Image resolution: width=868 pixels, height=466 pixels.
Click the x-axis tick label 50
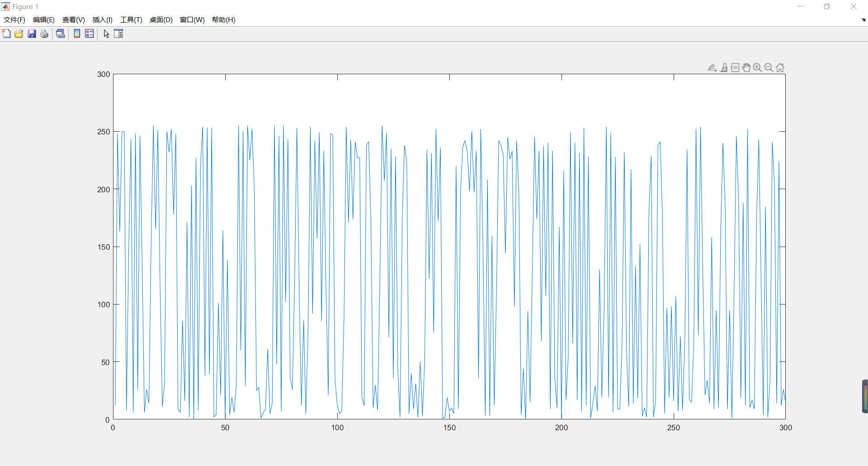pos(225,428)
